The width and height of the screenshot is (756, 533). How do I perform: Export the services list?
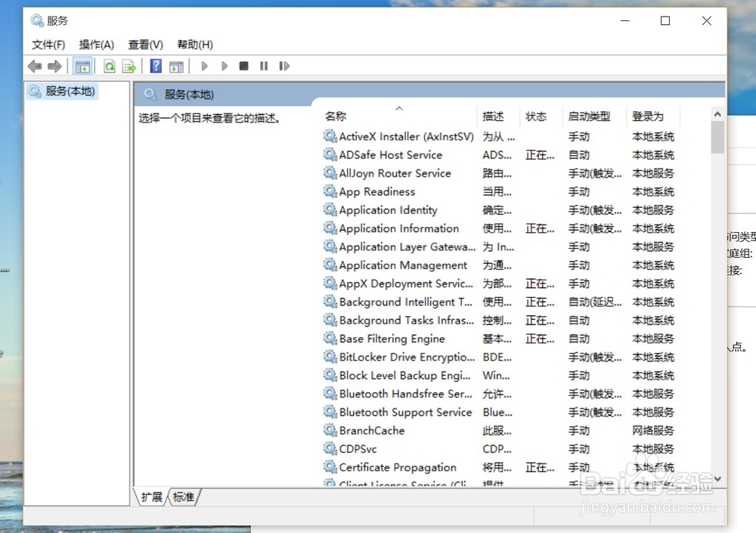129,66
